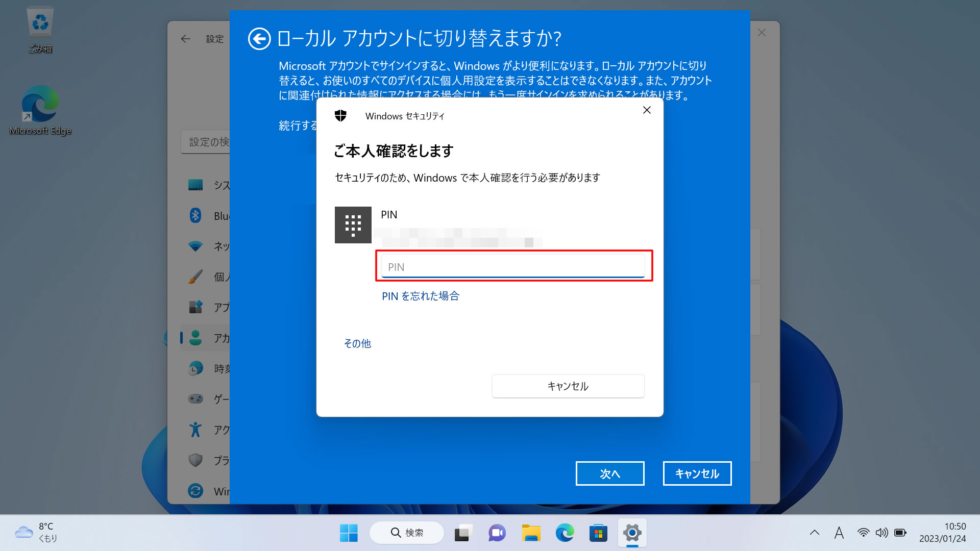Open Microsoft Store from the taskbar
Viewport: 980px width, 551px height.
tap(598, 533)
